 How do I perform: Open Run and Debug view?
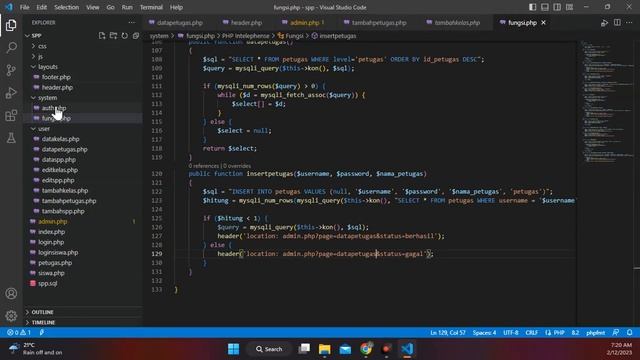click(11, 93)
